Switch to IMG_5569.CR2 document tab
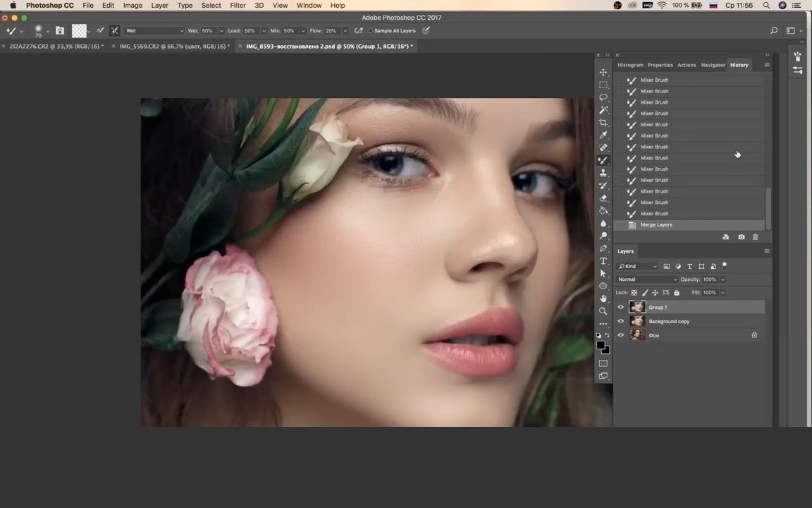This screenshot has height=508, width=812. (174, 47)
